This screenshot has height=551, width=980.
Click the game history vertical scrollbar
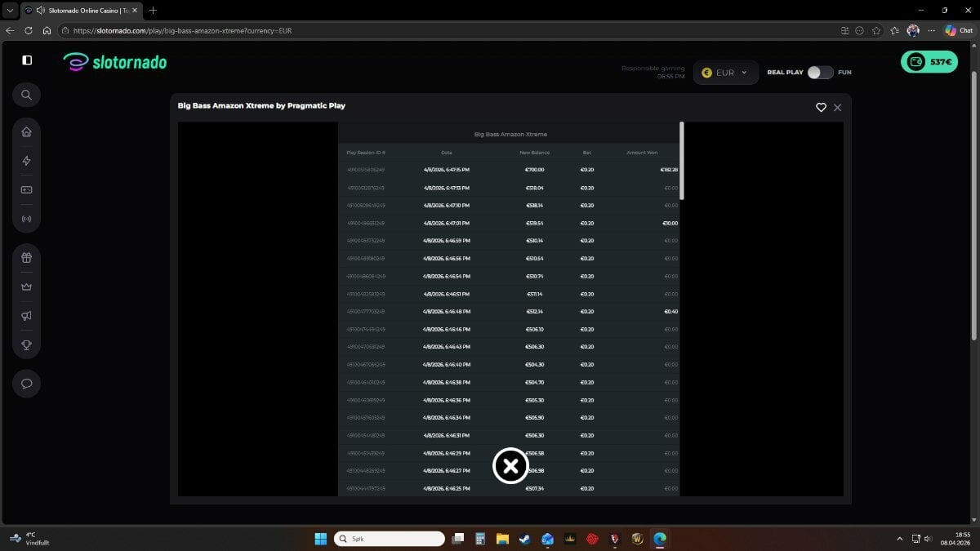682,161
